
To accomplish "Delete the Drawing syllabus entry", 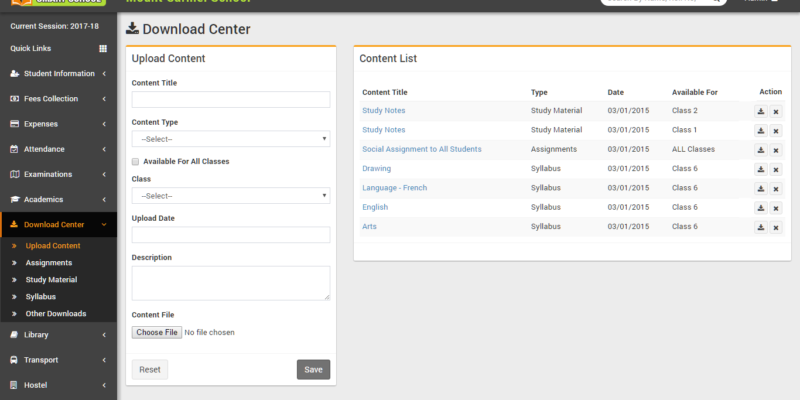I will point(776,169).
